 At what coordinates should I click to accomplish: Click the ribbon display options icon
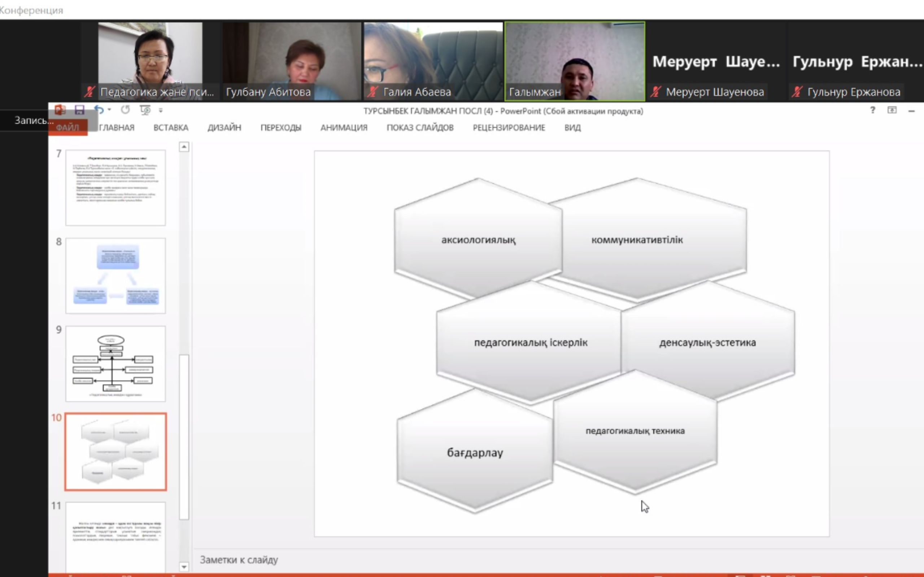point(892,110)
